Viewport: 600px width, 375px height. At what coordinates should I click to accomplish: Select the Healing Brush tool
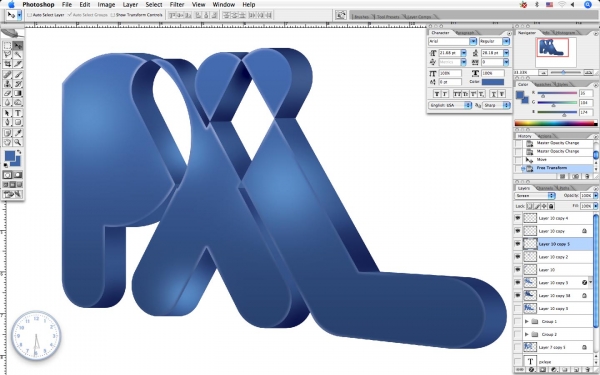click(7, 75)
